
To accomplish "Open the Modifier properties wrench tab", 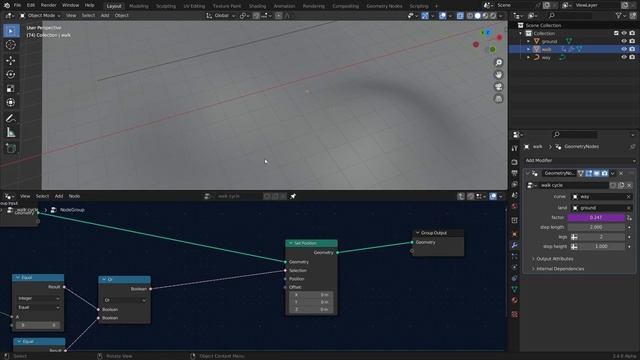I will [515, 245].
